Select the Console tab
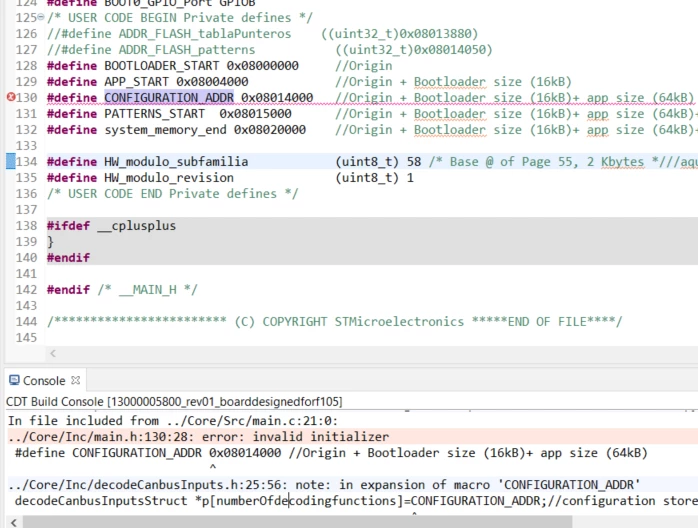 (x=44, y=381)
